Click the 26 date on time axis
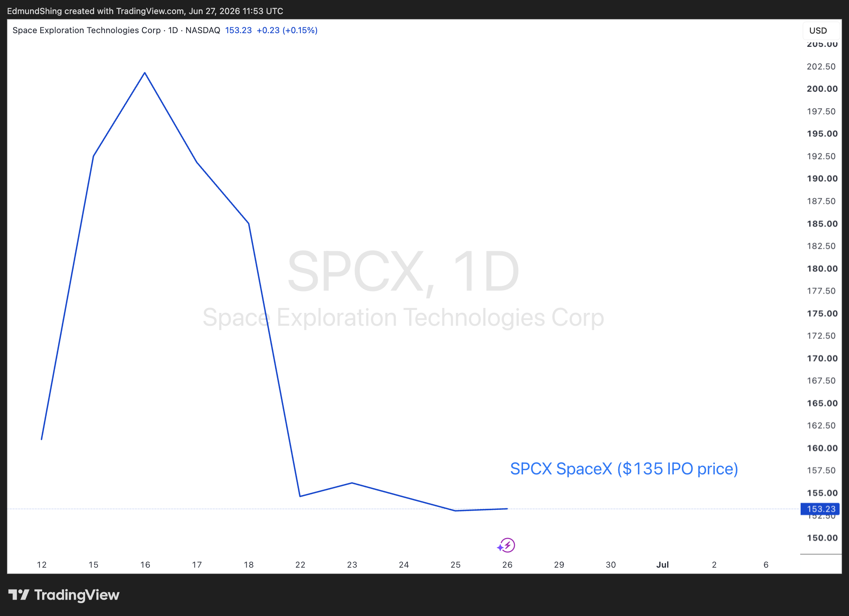This screenshot has height=616, width=849. coord(507,565)
